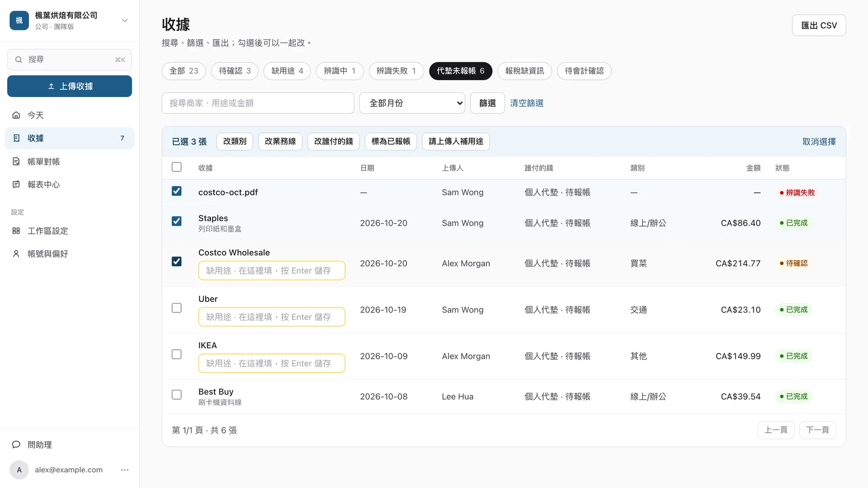
Task: Click the grid icon beside 工作區設定
Action: click(x=16, y=231)
